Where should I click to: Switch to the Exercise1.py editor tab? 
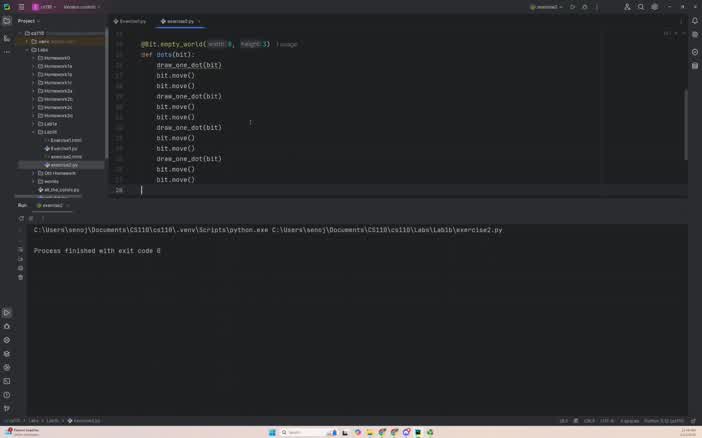click(x=130, y=21)
